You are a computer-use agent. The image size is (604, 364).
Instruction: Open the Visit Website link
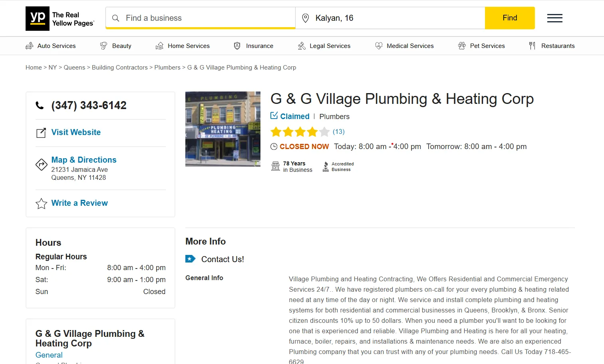(x=76, y=132)
